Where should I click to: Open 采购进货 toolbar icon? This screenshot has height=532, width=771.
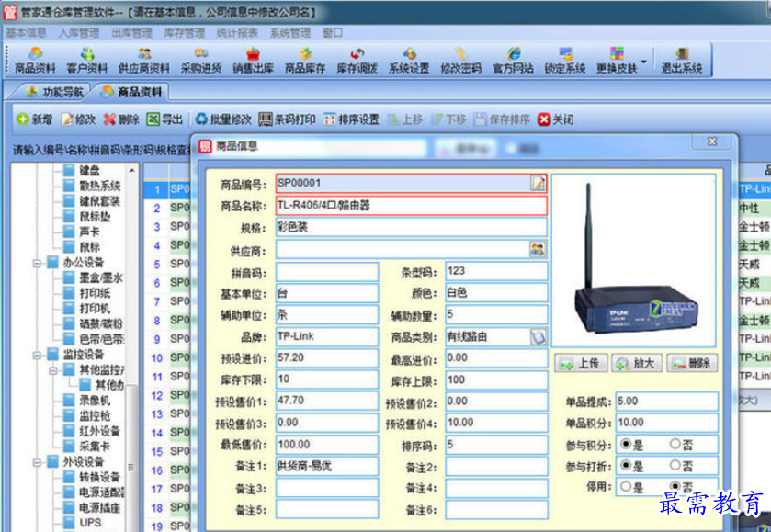point(200,60)
